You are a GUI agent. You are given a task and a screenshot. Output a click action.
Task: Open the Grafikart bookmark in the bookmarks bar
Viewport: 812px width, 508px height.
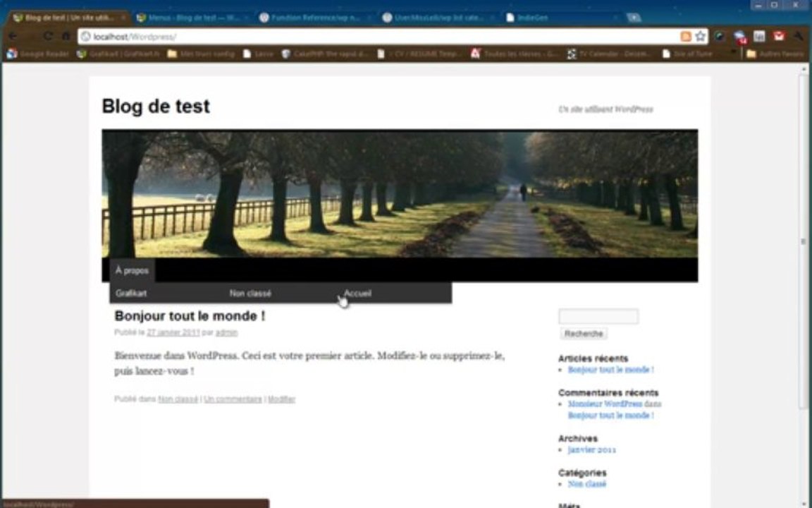pyautogui.click(x=118, y=54)
